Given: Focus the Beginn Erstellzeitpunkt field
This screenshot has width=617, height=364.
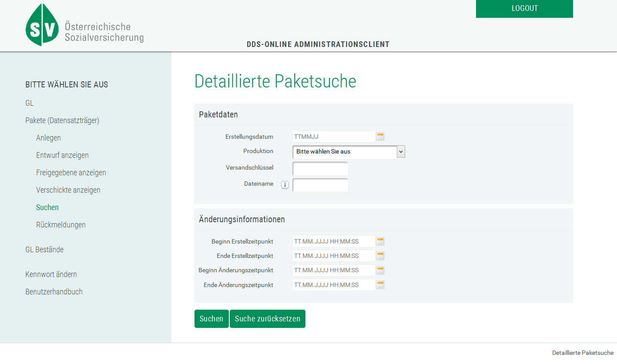Looking at the screenshot, I should 334,241.
